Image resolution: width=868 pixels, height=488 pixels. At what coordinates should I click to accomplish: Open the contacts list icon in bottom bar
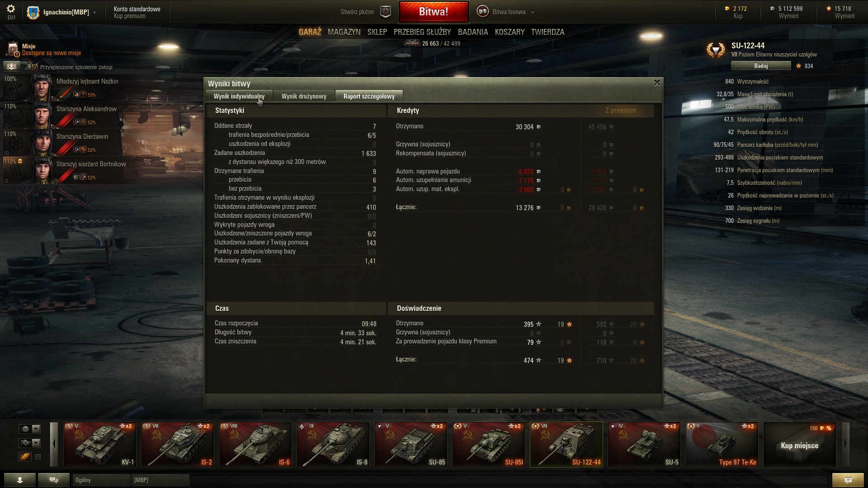coord(19,480)
